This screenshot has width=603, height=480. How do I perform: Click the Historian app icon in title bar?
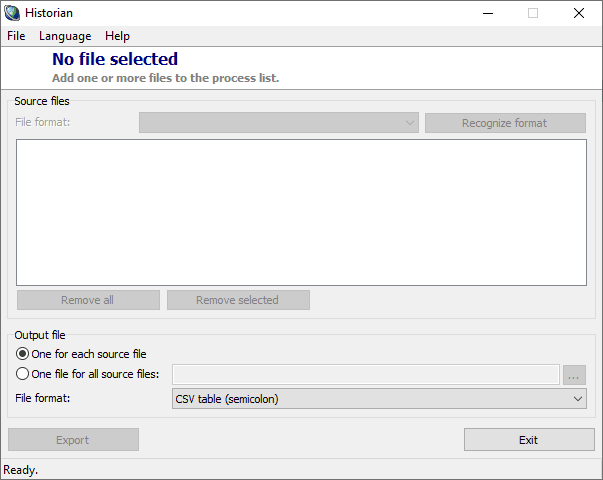(x=13, y=13)
